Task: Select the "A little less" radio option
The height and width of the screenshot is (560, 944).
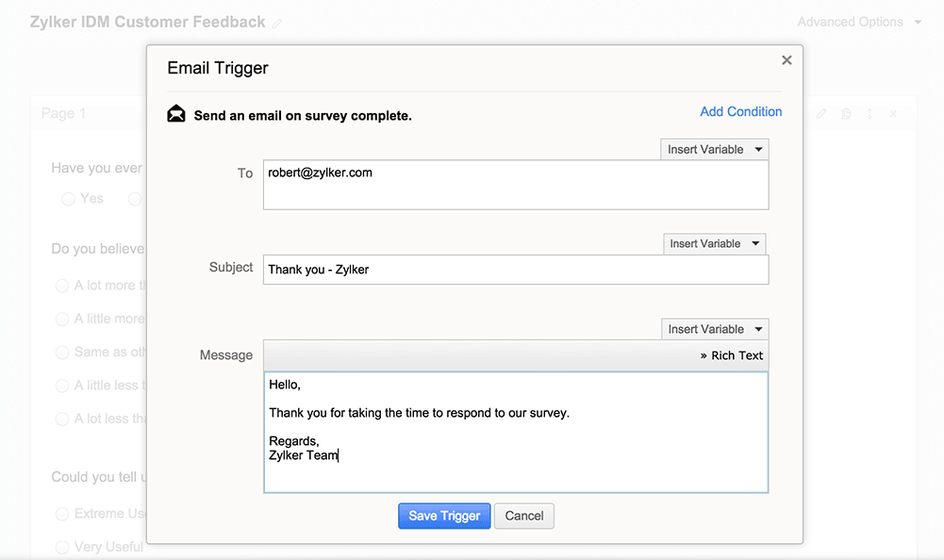Action: tap(62, 386)
